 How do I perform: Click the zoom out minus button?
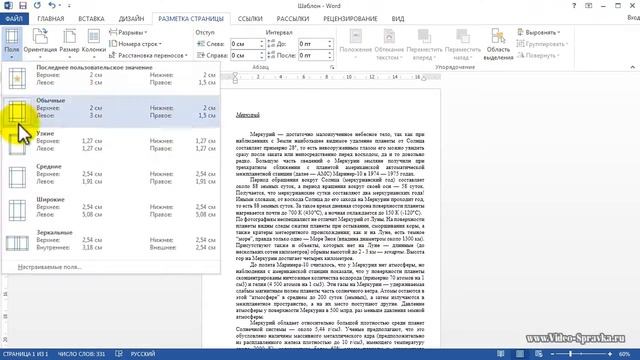552,354
